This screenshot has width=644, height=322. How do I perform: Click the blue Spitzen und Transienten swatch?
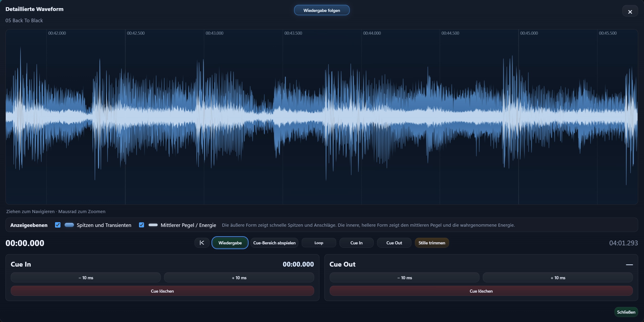pos(69,225)
